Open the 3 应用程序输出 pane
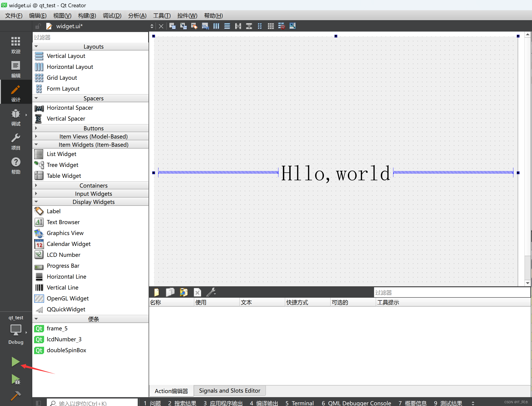This screenshot has height=406, width=532. [223, 403]
